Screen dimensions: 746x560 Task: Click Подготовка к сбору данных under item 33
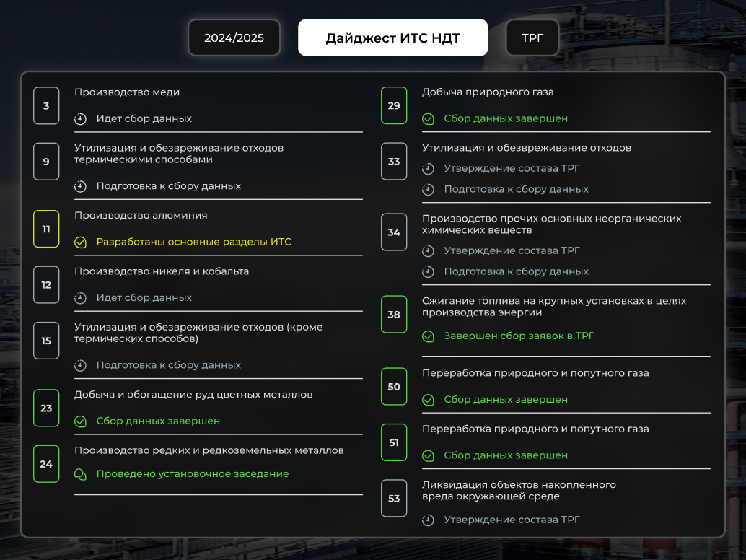[x=516, y=189]
